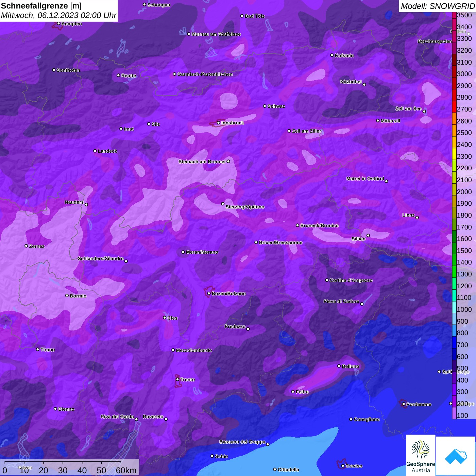Click the Matrei in Osttirol label
The height and width of the screenshot is (476, 476).
click(365, 178)
